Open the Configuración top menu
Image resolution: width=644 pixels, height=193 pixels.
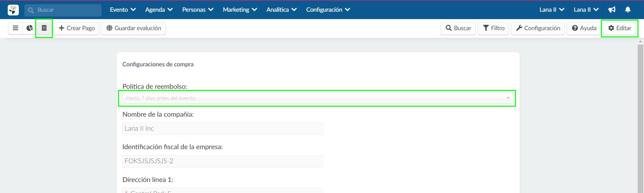(x=328, y=10)
